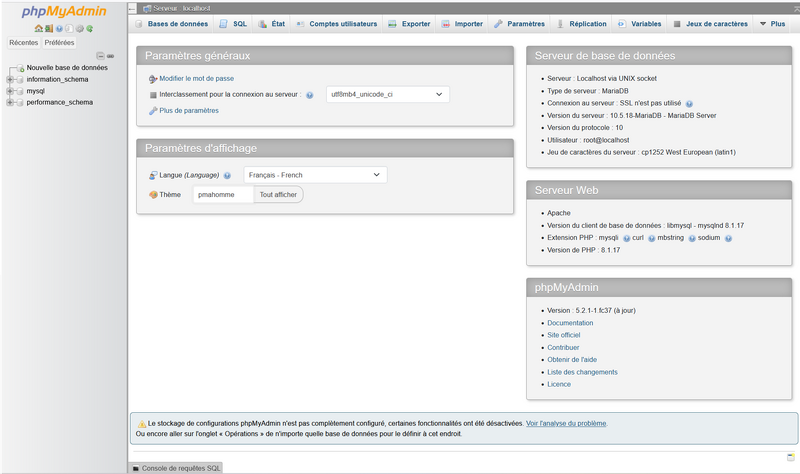Open the SQL tab
Screen dimensions: 800x474
234,24
